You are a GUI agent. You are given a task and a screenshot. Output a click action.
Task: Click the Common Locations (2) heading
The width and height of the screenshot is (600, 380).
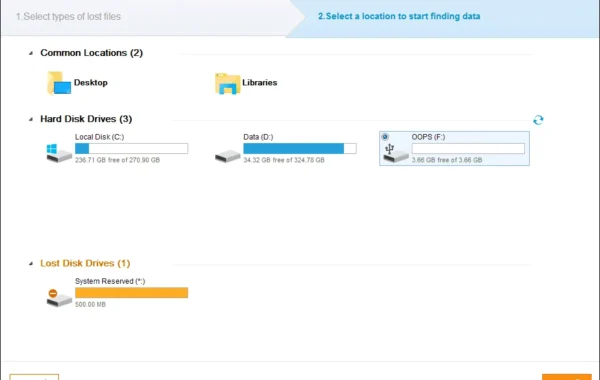point(91,53)
